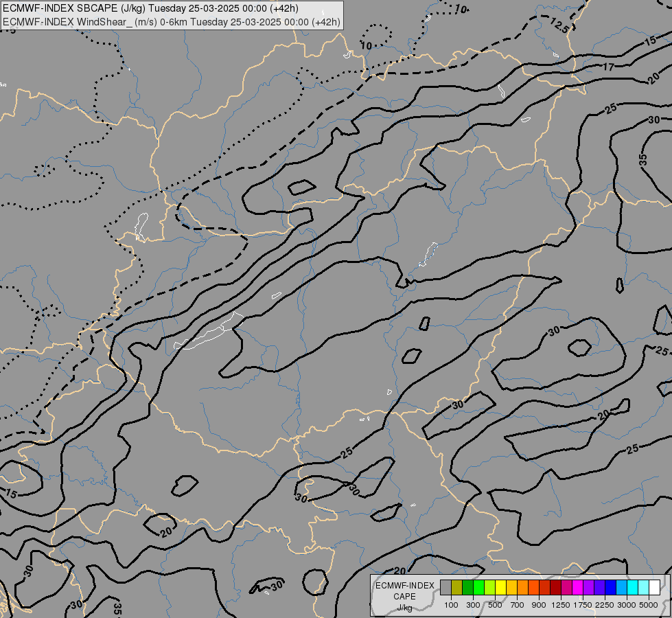
Task: Click the magenta CAPE legend swatch
Action: coord(577,588)
